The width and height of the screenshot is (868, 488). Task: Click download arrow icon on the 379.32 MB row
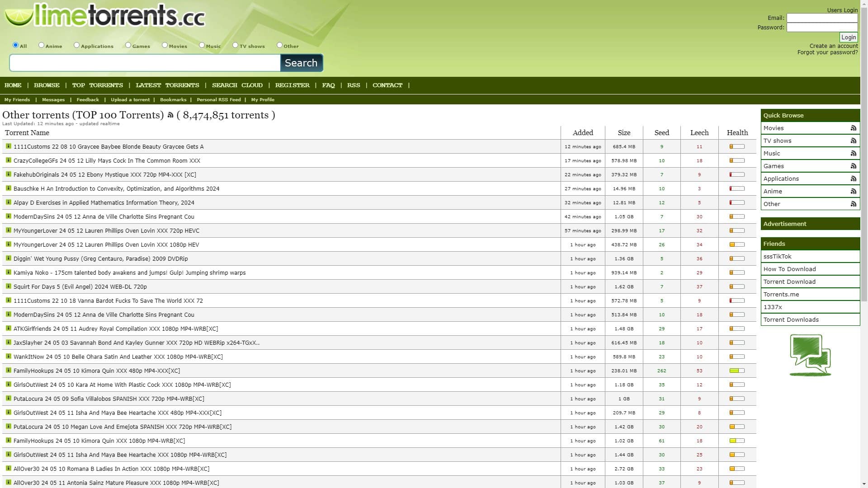[8, 174]
